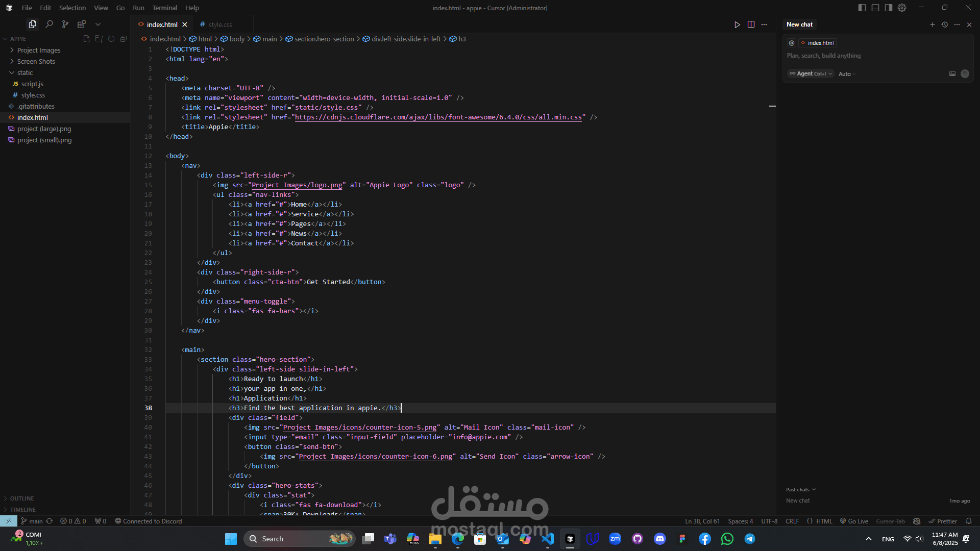Viewport: 980px width, 551px height.
Task: Toggle the bottom panel layout button
Action: pyautogui.click(x=875, y=8)
